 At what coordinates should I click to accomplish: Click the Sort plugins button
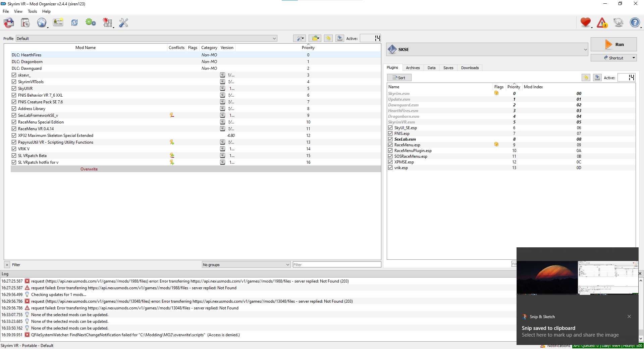(x=399, y=78)
